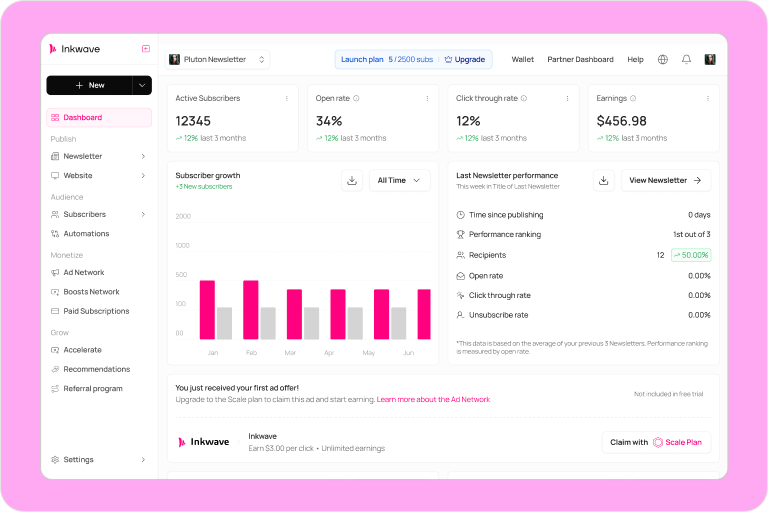
Task: Open Help in the top bar
Action: pyautogui.click(x=635, y=59)
